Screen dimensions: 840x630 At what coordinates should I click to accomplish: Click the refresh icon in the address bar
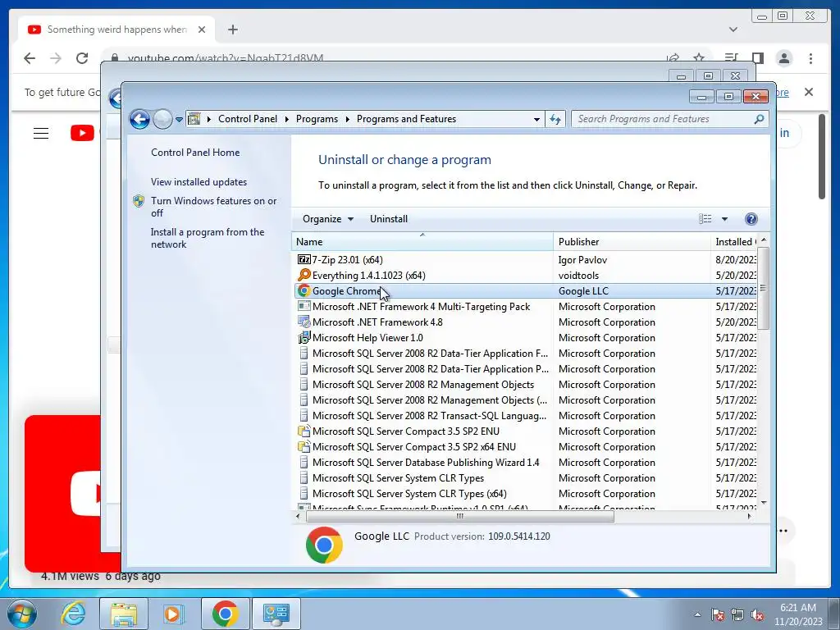tap(555, 119)
